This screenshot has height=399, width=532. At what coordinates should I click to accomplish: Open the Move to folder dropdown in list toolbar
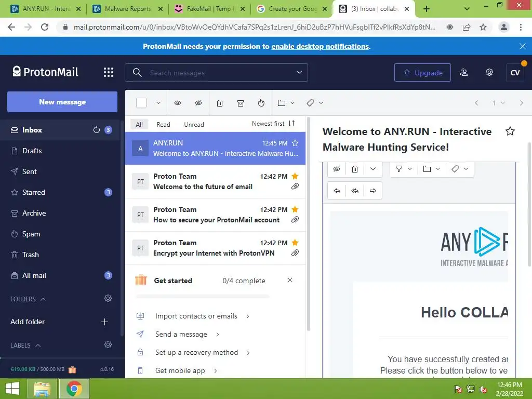pos(286,103)
